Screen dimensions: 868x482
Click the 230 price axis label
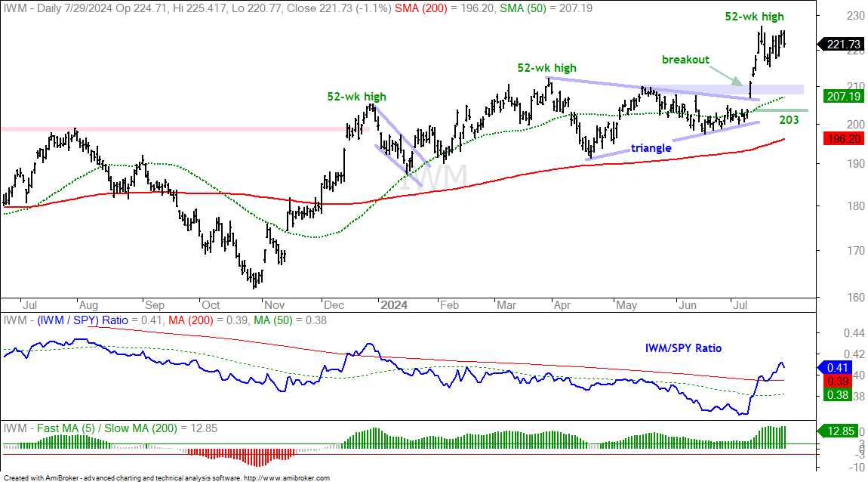click(854, 17)
